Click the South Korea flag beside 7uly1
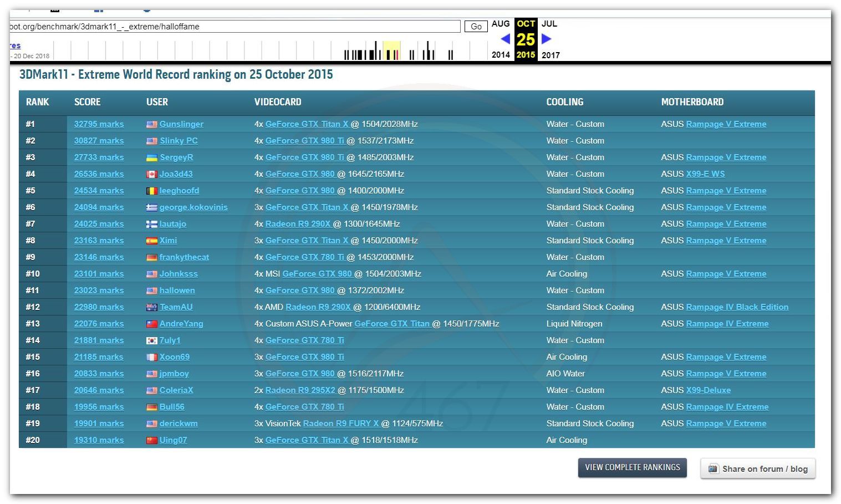This screenshot has width=841, height=504. click(151, 340)
